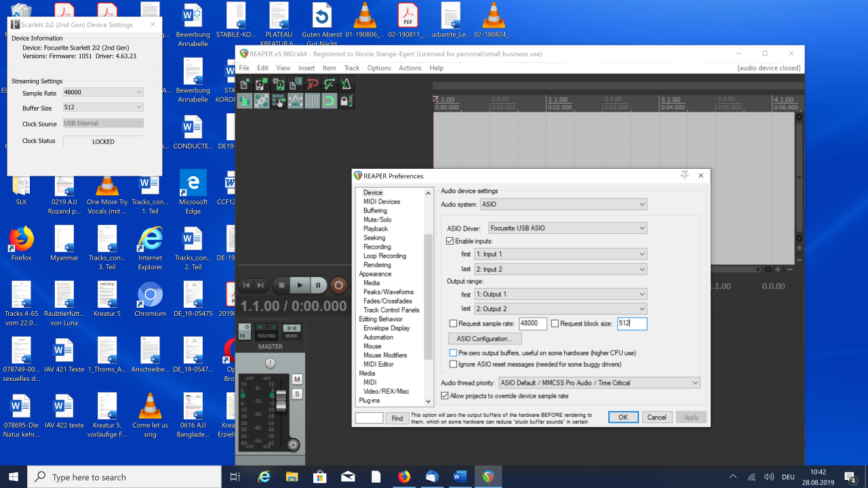This screenshot has height=488, width=868.
Task: Open Sample Rate 48000 dropdown in Scarlett settings
Action: 103,92
